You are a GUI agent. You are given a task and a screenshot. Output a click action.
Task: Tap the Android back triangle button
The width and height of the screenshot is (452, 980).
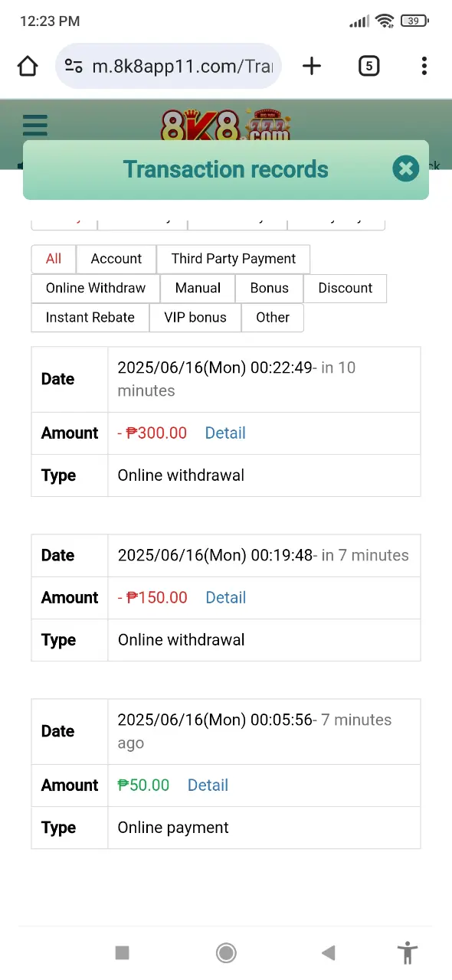[329, 952]
